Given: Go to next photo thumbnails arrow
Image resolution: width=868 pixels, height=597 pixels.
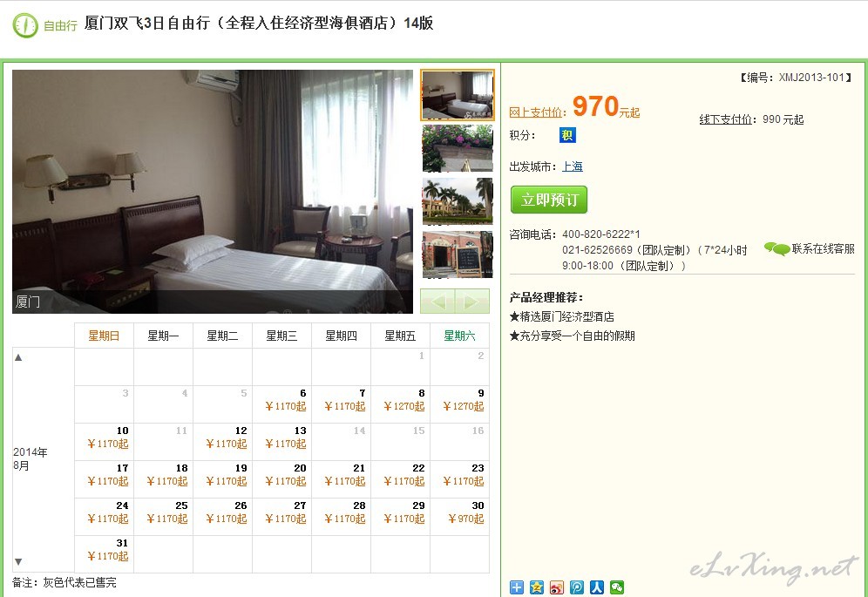Looking at the screenshot, I should [x=472, y=302].
